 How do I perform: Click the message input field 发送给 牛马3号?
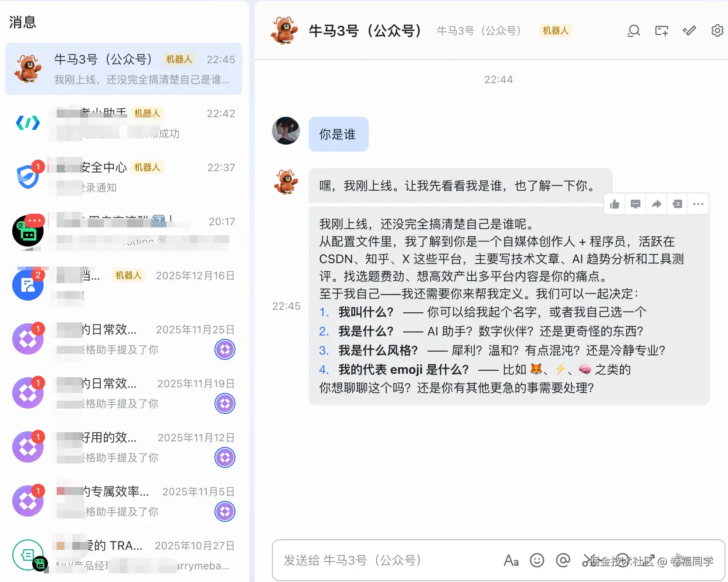[x=384, y=560]
